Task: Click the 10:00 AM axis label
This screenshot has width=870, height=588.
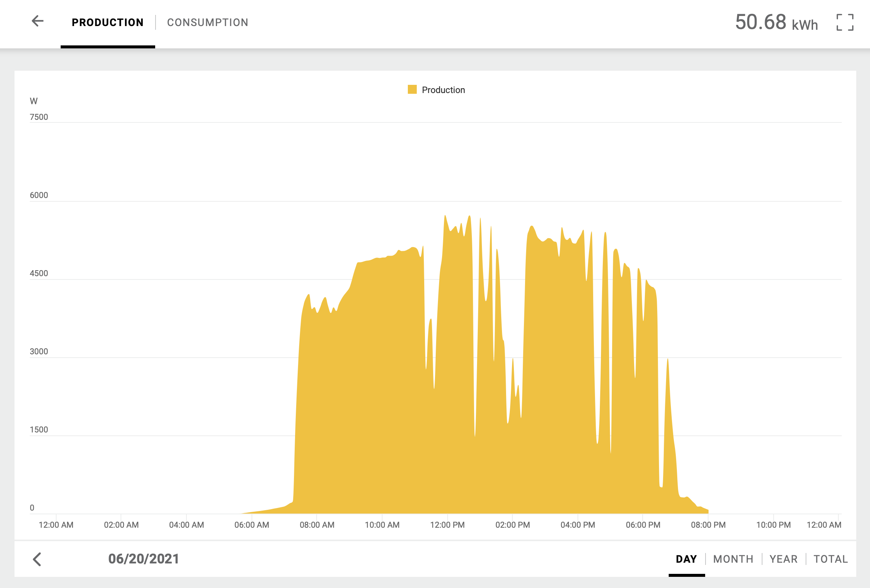Action: [x=382, y=525]
